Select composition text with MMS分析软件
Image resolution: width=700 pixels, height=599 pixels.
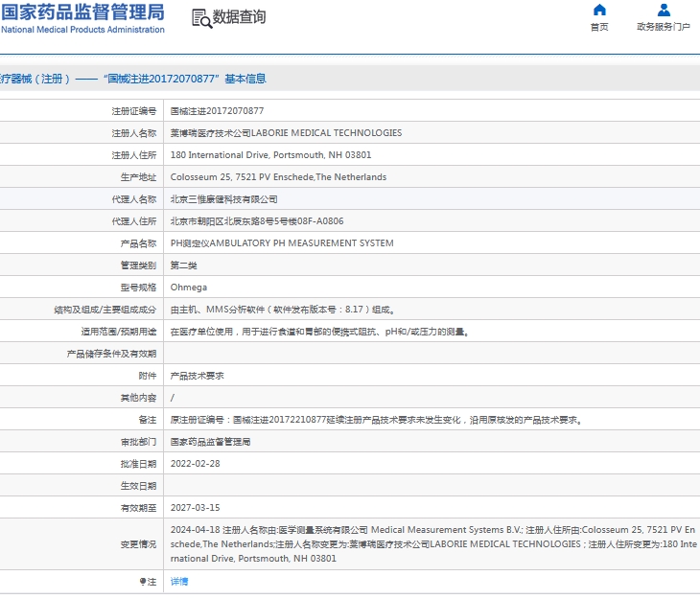pos(282,310)
